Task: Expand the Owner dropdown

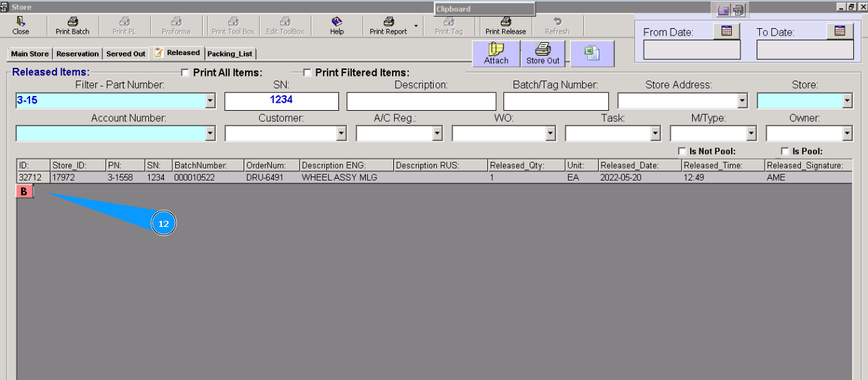Action: point(847,134)
